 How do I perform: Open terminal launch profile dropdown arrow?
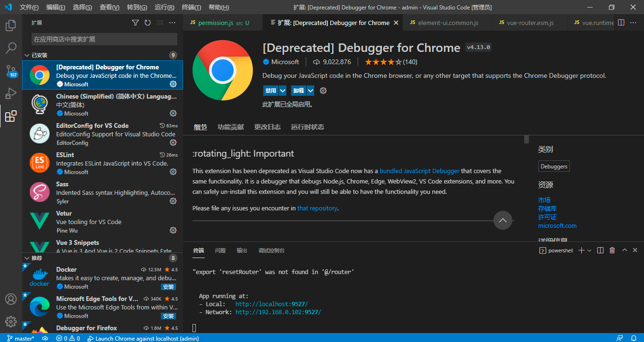coord(589,250)
